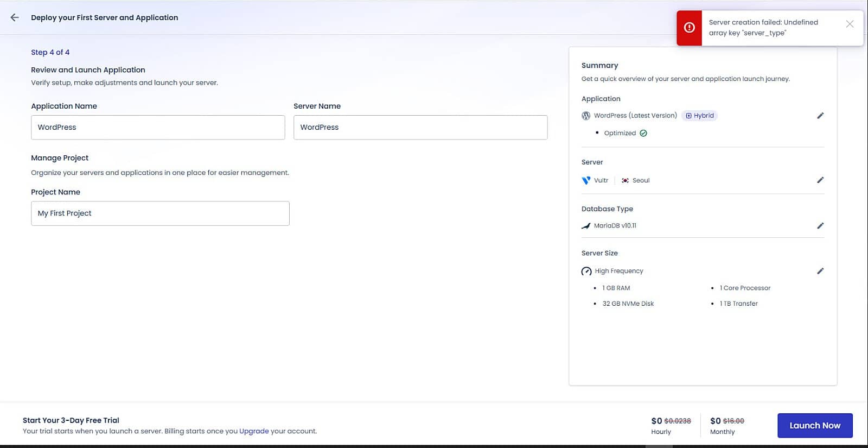The width and height of the screenshot is (868, 448).
Task: Click the '1 Core Processor' spec
Action: [745, 288]
